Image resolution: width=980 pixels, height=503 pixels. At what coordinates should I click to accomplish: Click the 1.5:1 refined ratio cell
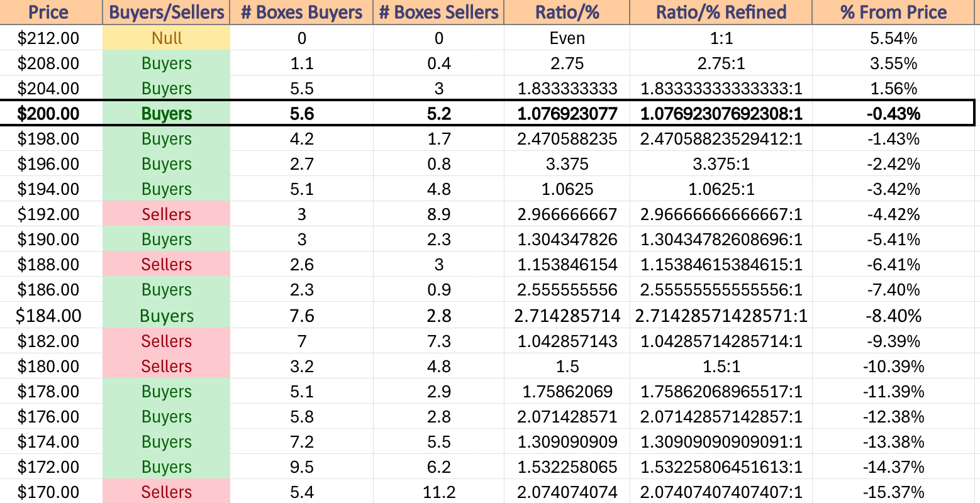tap(721, 366)
